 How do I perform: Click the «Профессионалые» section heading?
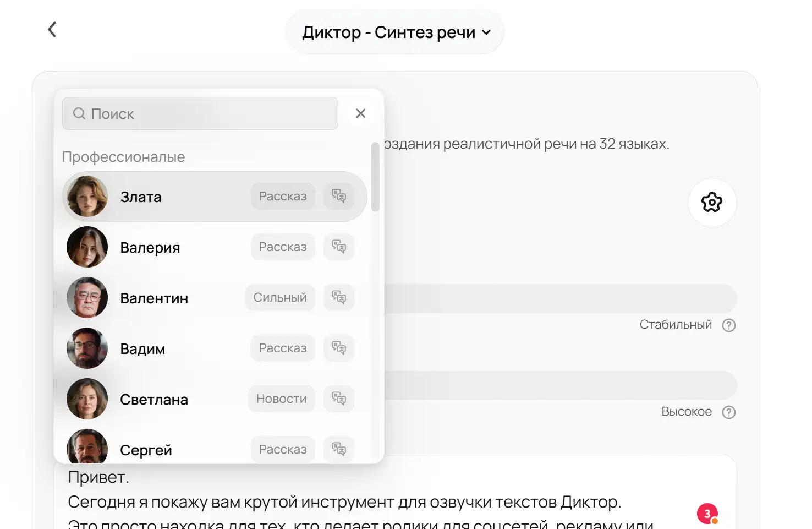pos(123,157)
